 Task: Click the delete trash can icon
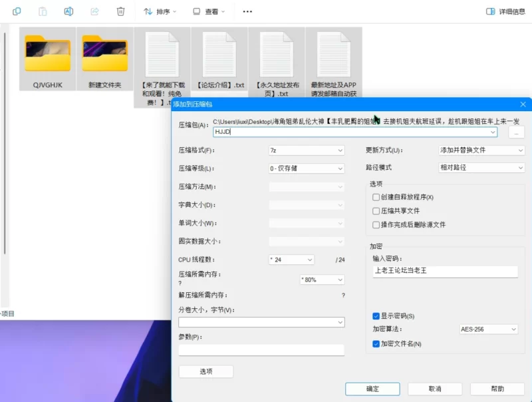pos(120,11)
